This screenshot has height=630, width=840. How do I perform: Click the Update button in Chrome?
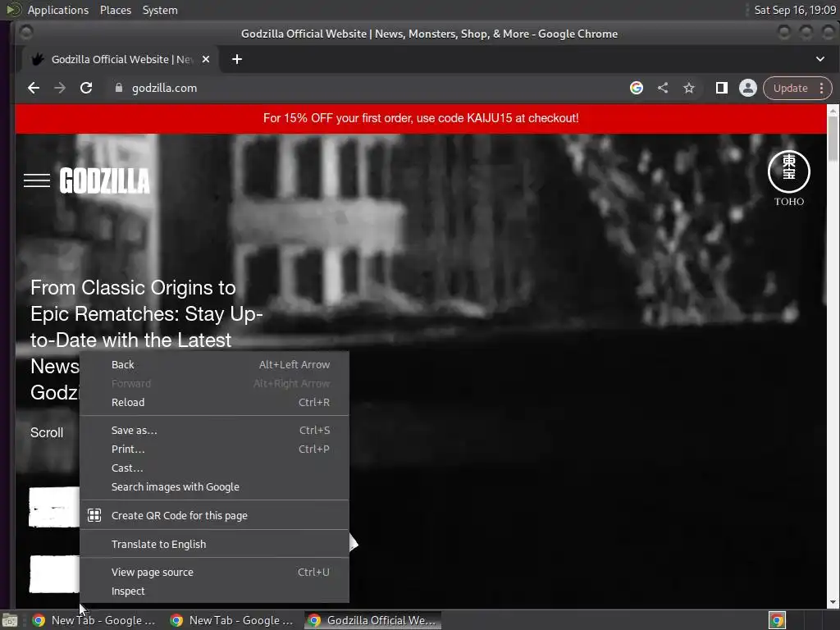790,88
